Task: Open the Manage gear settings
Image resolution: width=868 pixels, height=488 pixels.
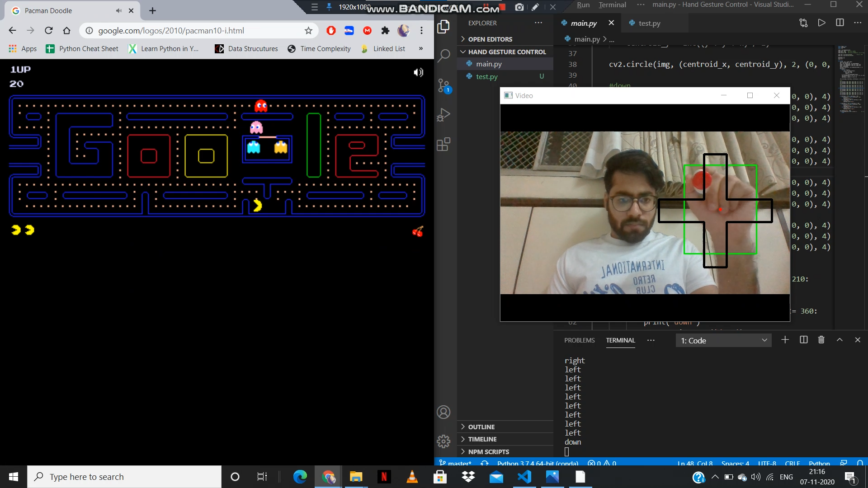Action: [x=444, y=441]
